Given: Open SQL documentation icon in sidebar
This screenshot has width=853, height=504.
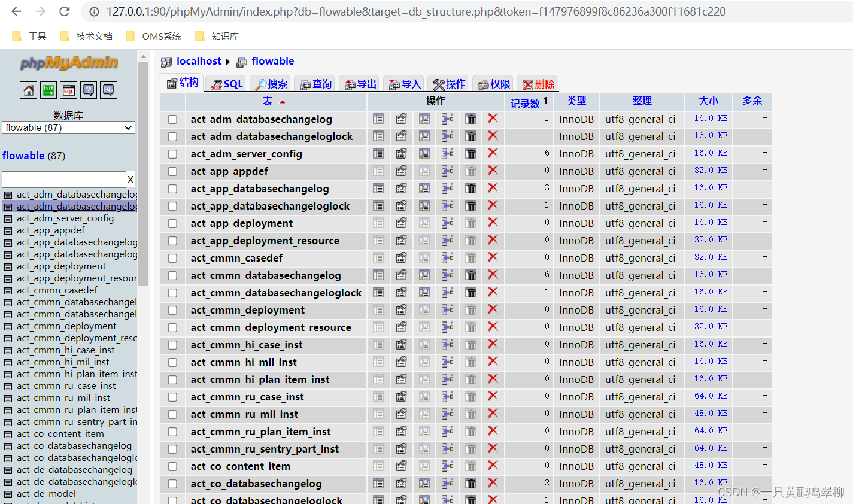Looking at the screenshot, I should [x=108, y=90].
